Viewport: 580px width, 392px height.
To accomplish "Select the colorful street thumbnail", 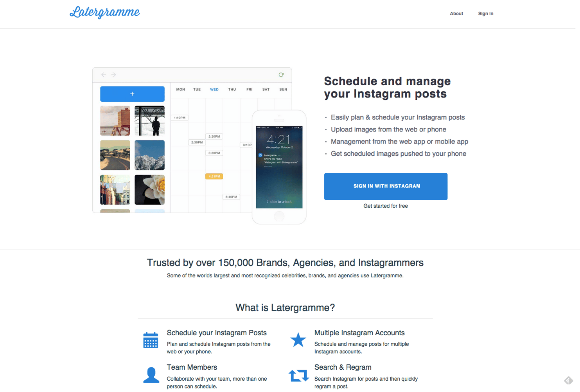I will [115, 190].
